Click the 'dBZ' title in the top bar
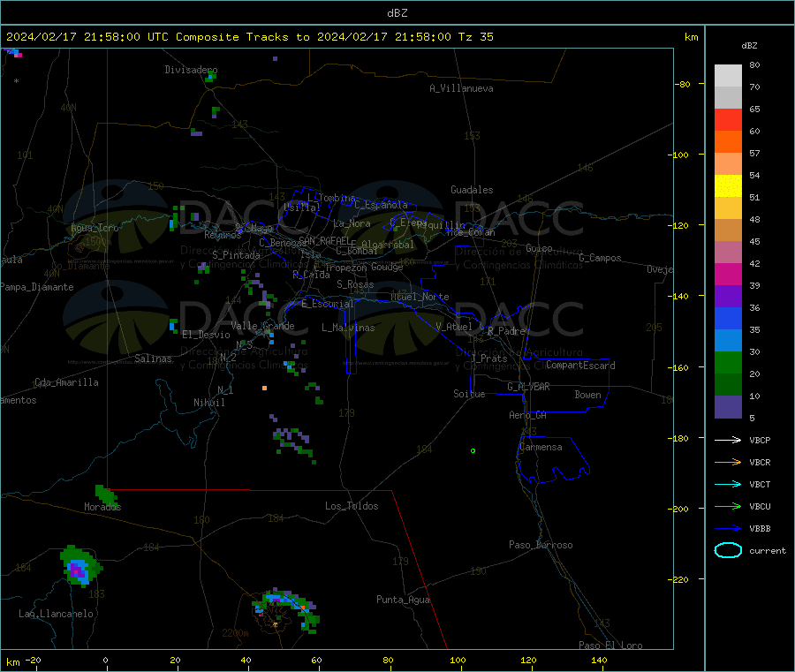 397,13
